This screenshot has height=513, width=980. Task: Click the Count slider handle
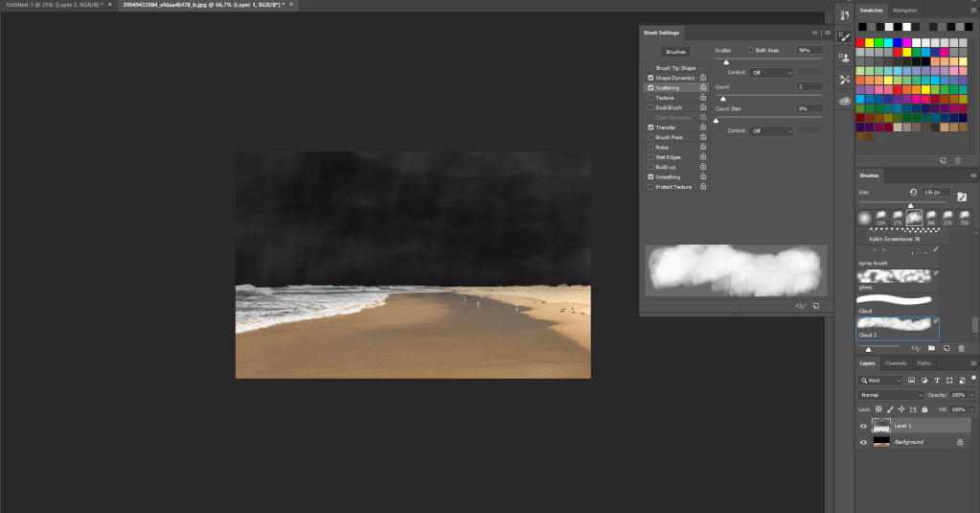pyautogui.click(x=722, y=98)
